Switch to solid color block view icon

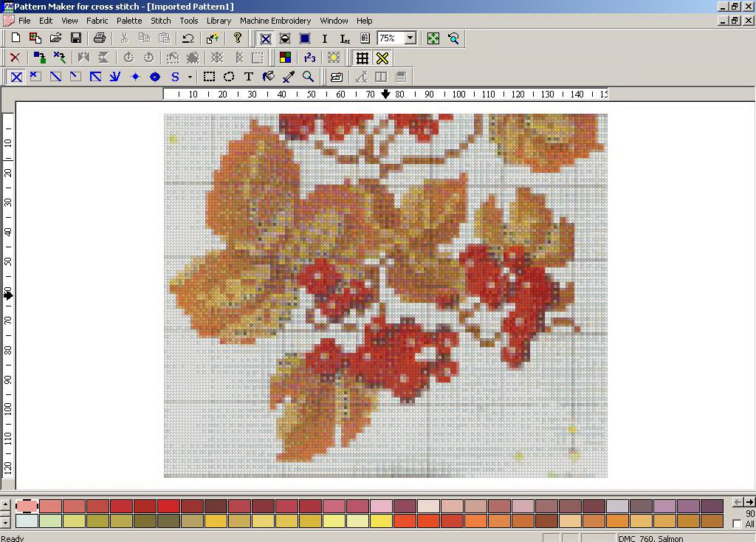pos(305,38)
